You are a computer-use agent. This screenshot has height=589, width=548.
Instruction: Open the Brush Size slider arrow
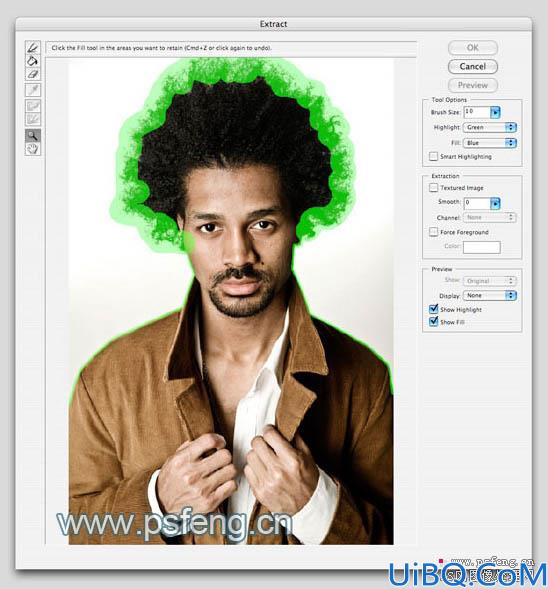[495, 112]
